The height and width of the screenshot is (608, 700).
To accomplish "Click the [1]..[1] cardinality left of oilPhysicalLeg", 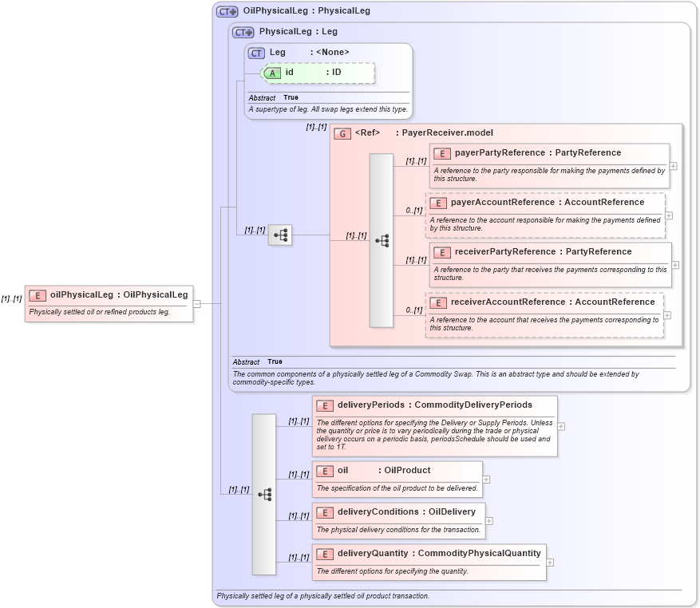I will coord(11,299).
